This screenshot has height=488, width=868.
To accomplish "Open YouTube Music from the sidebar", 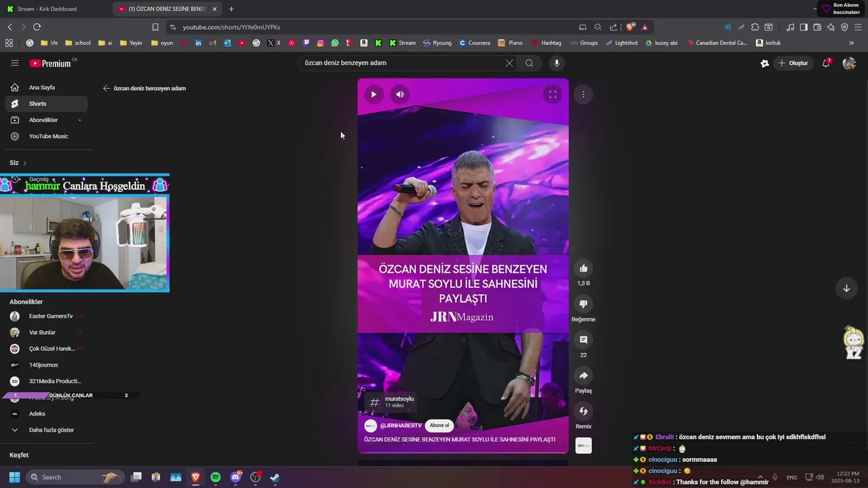I will coord(46,136).
